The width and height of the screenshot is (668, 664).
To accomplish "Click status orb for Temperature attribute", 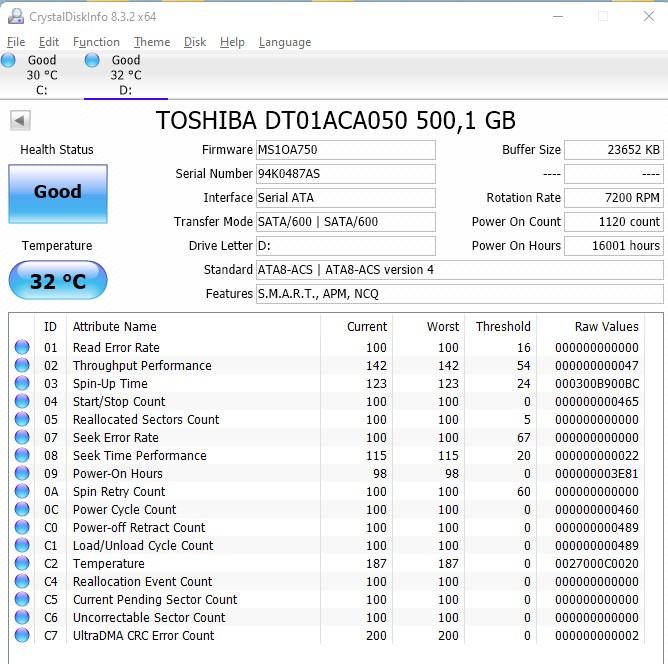I will coord(22,564).
